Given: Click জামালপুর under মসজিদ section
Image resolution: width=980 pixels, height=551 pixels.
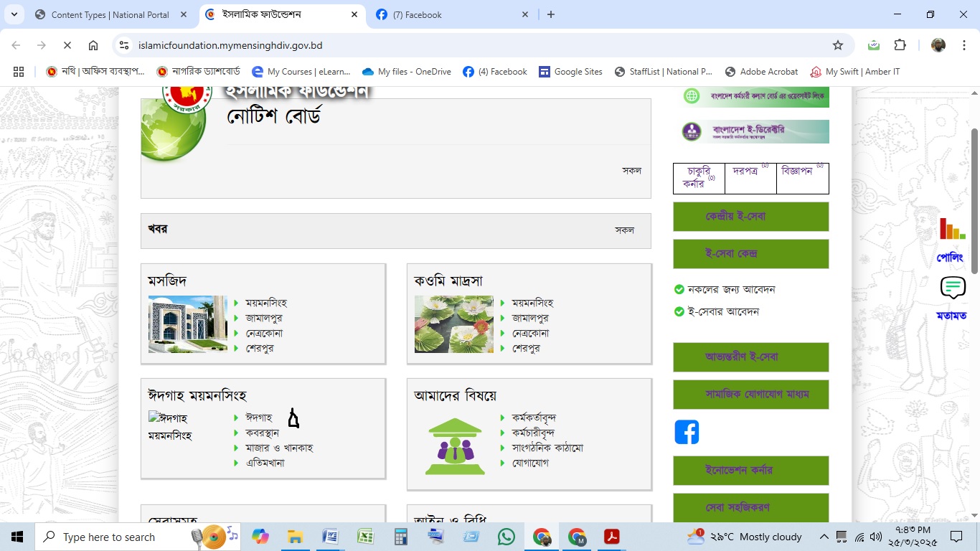Looking at the screenshot, I should click(x=263, y=318).
